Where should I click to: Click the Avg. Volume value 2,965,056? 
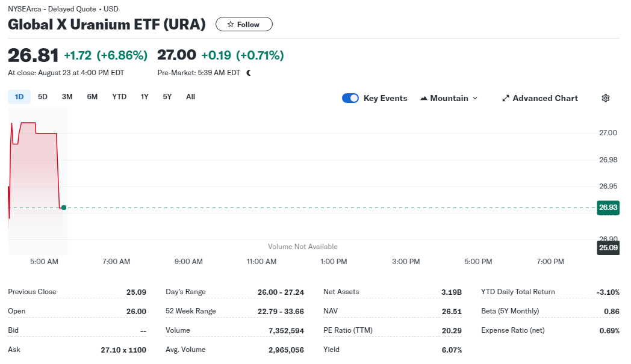(286, 350)
